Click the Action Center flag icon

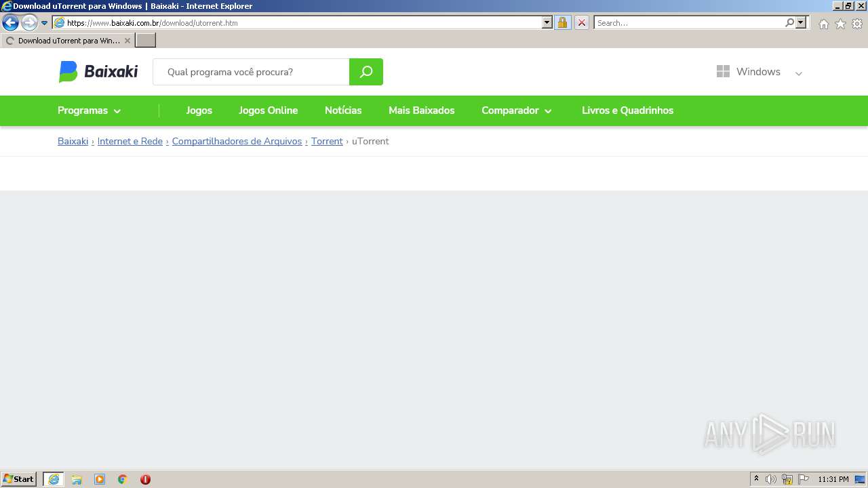[x=804, y=479]
